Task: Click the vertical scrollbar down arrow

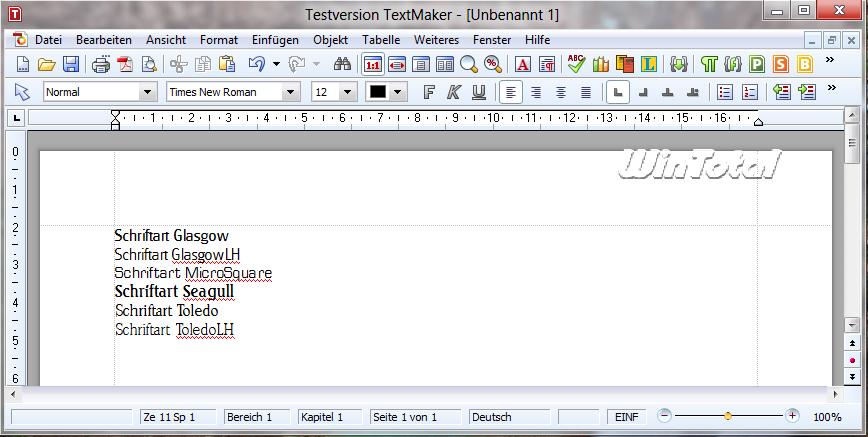Action: pyautogui.click(x=852, y=325)
